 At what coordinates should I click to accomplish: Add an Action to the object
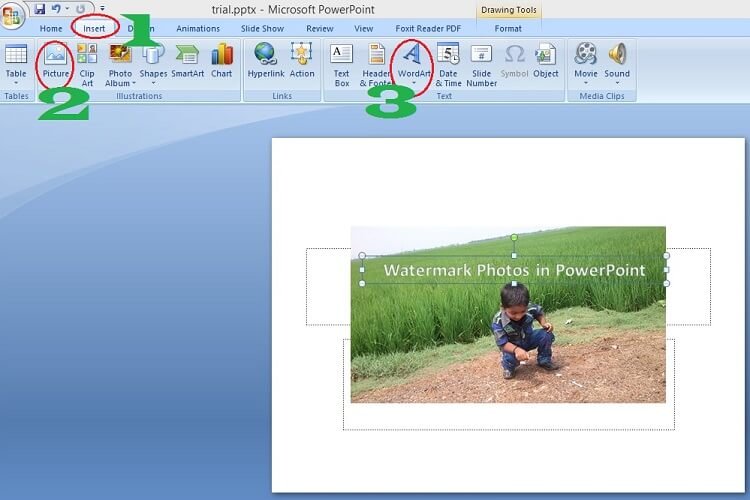tap(302, 61)
